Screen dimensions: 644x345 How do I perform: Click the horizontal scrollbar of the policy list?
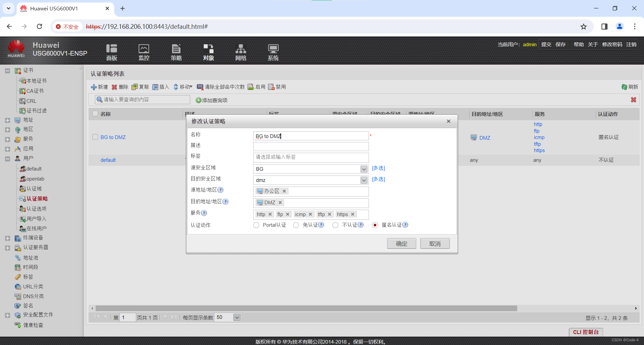306,308
